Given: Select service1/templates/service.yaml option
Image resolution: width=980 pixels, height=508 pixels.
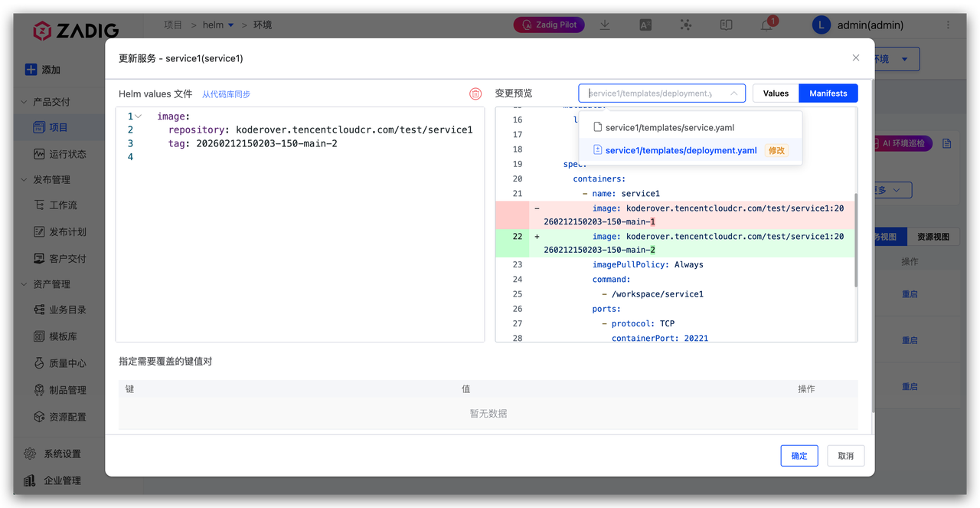Looking at the screenshot, I should tap(669, 127).
